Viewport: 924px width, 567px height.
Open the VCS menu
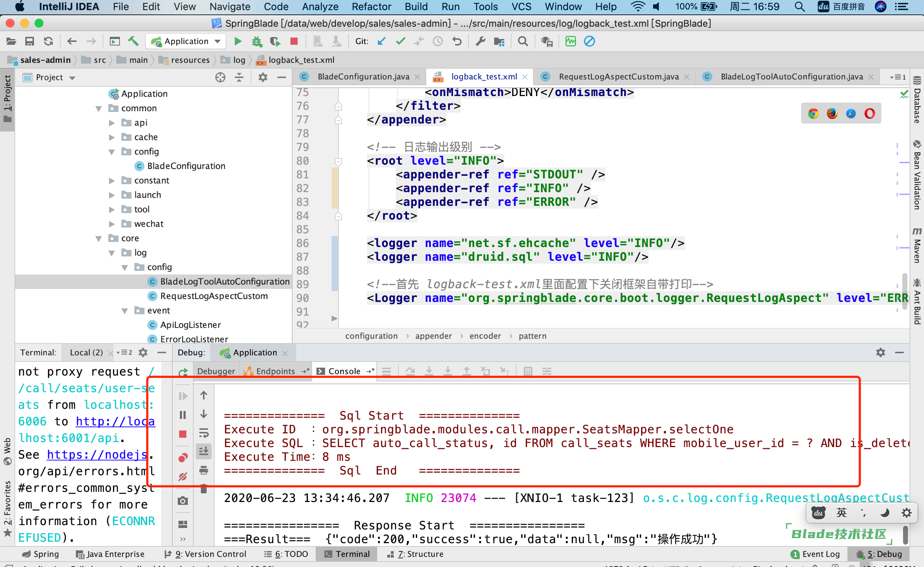coord(521,7)
